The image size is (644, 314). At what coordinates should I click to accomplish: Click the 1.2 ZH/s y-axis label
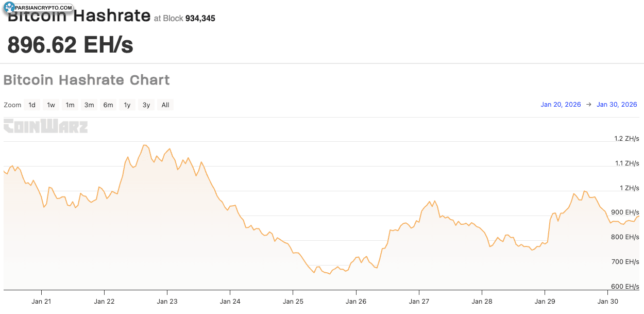click(626, 139)
